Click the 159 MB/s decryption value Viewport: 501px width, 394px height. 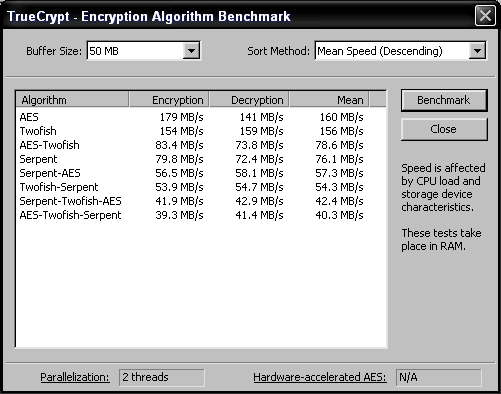pyautogui.click(x=261, y=131)
